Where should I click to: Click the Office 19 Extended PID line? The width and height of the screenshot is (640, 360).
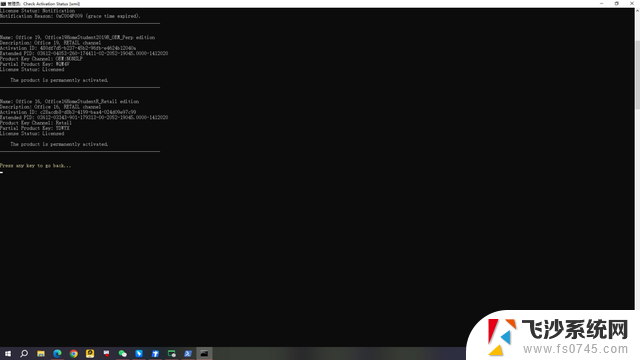[84, 53]
